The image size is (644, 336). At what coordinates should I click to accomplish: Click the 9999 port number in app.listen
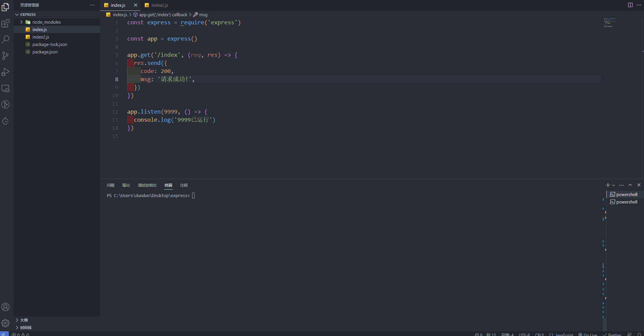pos(171,112)
